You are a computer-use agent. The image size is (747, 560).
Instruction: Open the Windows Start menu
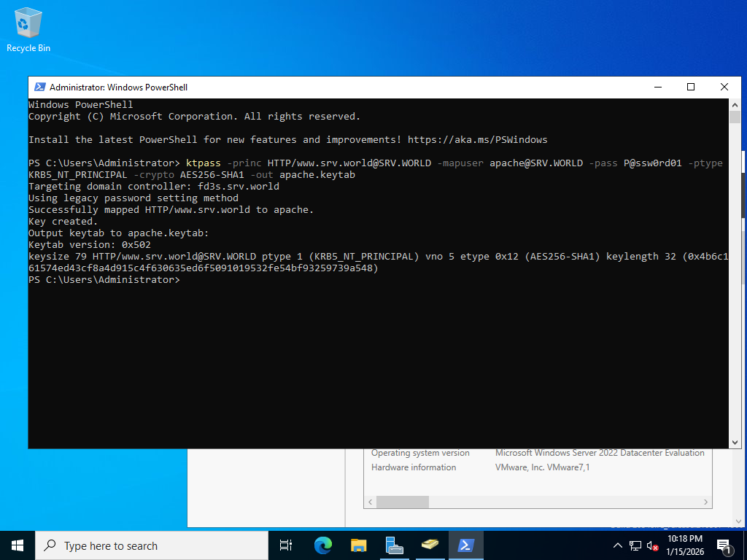pos(18,545)
